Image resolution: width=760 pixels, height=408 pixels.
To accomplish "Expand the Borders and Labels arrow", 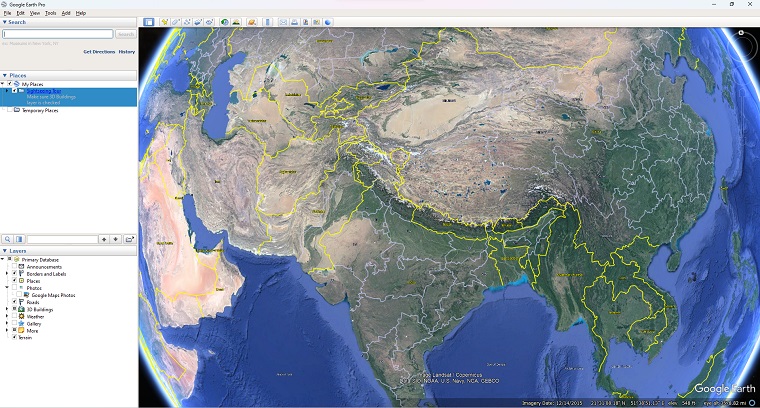I will (7, 274).
